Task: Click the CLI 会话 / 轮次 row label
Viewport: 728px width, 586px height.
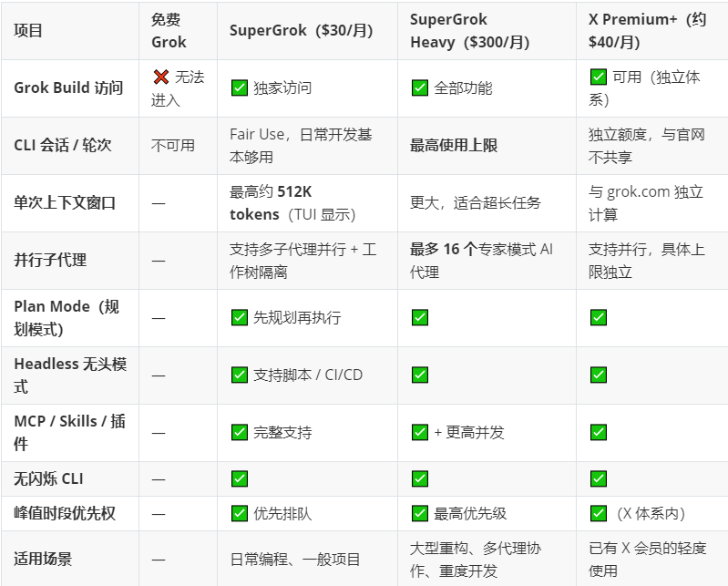Action: point(63,145)
